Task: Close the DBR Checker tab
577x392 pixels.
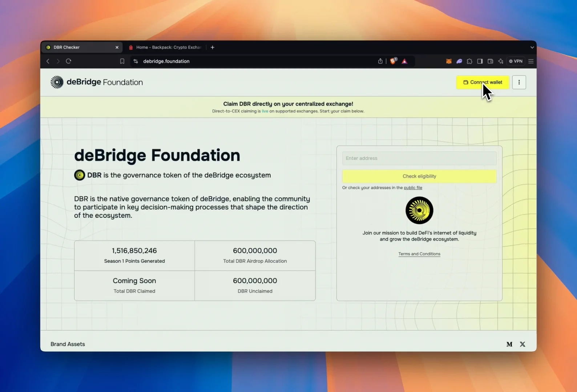Action: [117, 48]
